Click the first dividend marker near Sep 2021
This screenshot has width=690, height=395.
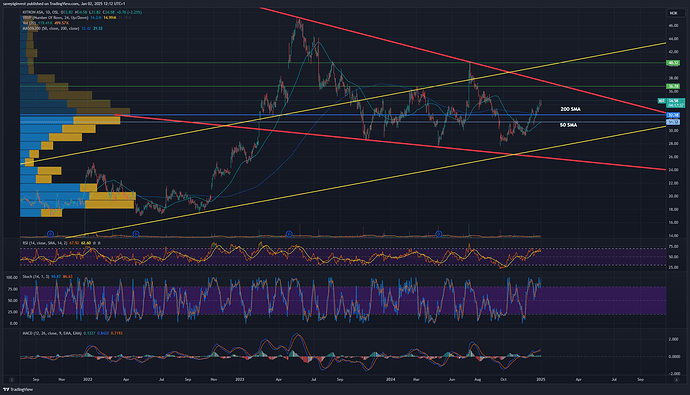50,234
